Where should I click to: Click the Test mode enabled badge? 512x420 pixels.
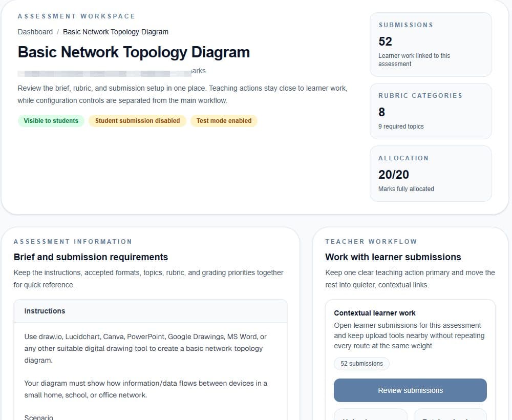224,121
